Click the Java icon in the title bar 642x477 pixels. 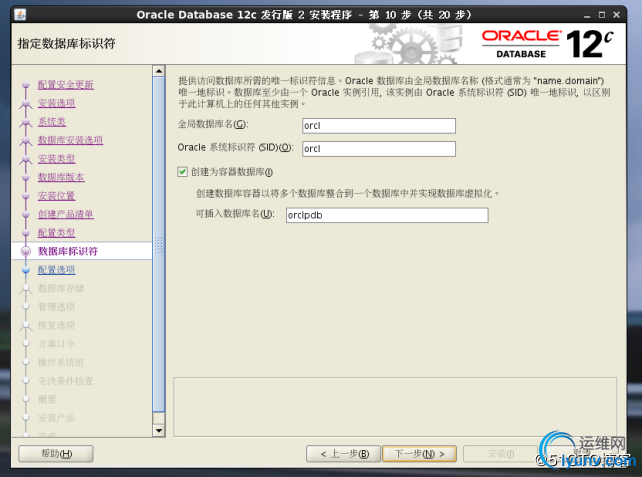coord(20,15)
